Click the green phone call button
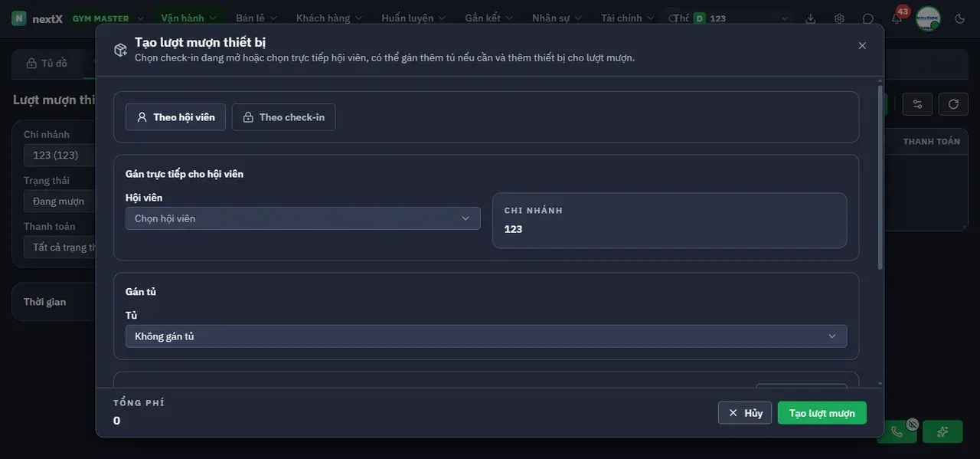980x459 pixels. coord(897,431)
